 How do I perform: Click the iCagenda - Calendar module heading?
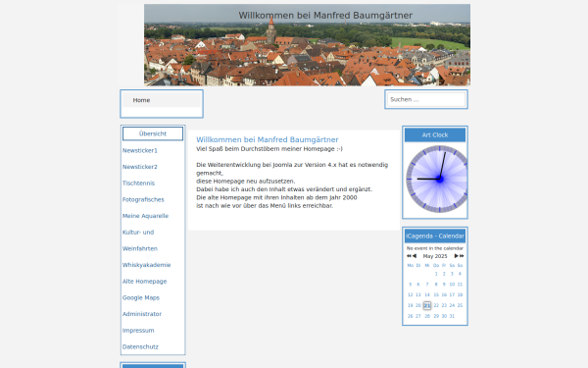pos(435,236)
